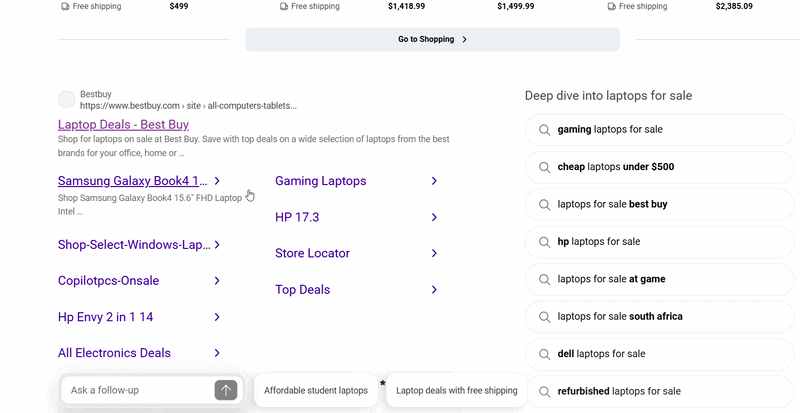Open Hp Envy 2 in 1 14 sitelink
Viewport: 800px width, 413px height.
tap(105, 317)
